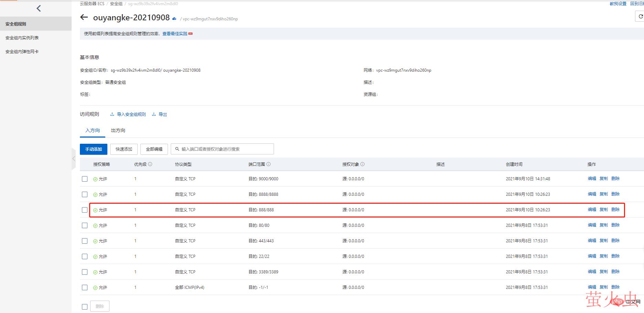Click the 导出 export icon
This screenshot has width=644, height=313.
point(154,114)
